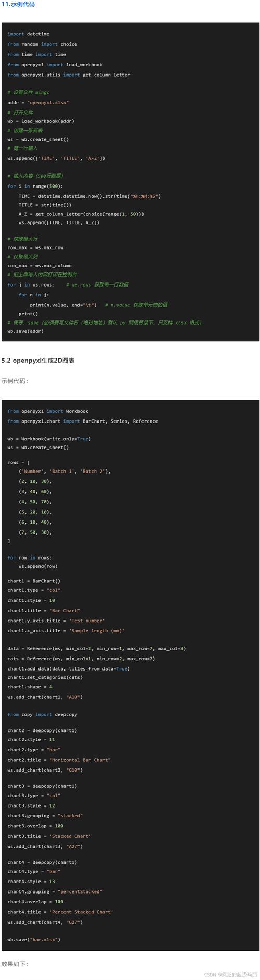Screen dimensions: 260x980
Task: Click ws.add_chart(chart1, "A10") code line
Action: [x=45, y=697]
